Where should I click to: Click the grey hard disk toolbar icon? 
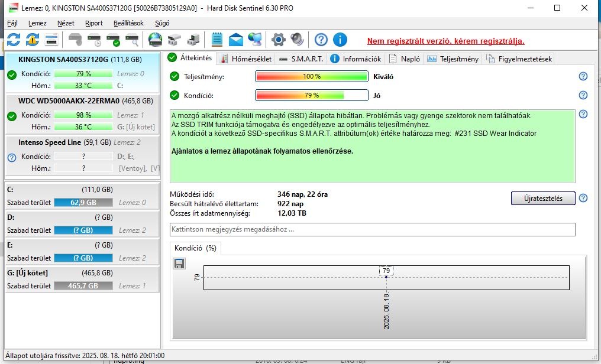pos(75,40)
